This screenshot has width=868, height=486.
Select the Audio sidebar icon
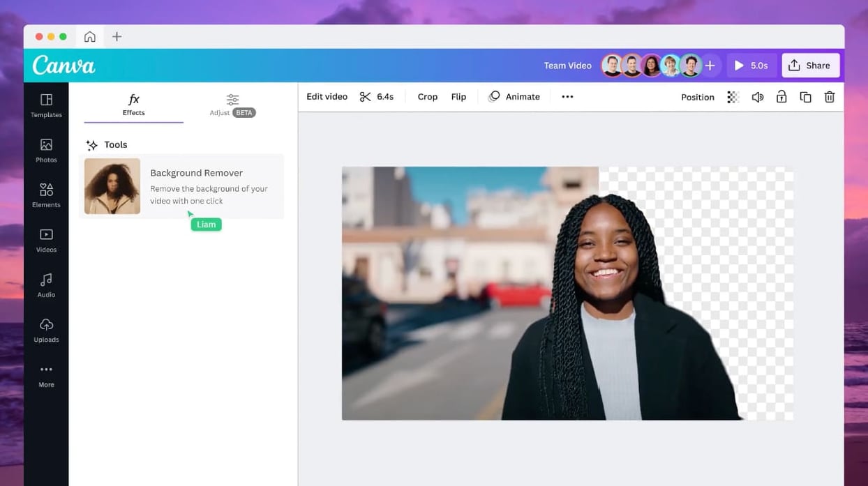click(46, 285)
